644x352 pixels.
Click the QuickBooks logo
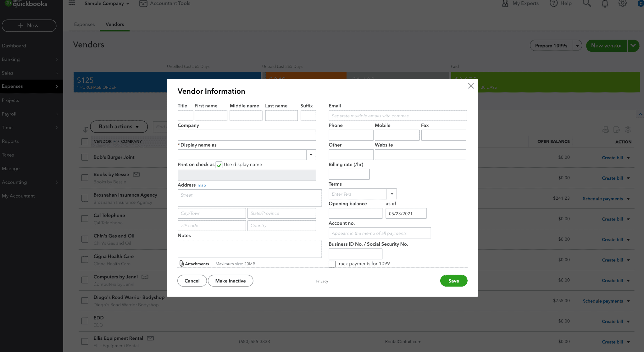click(26, 4)
